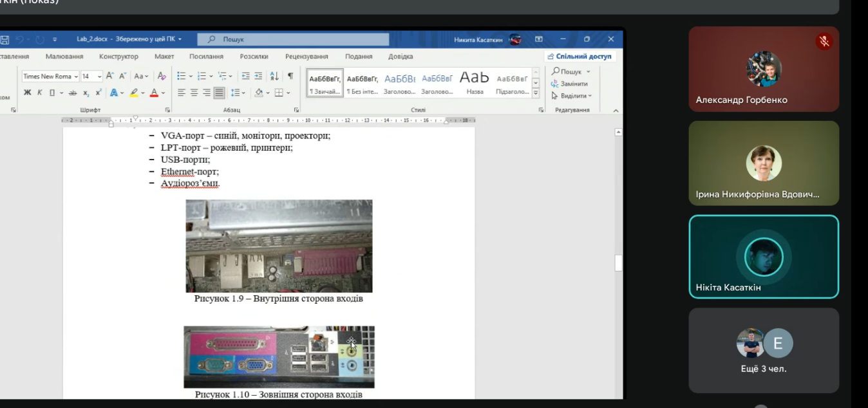Apply the red font color
Screen dimensions: 868x408
pyautogui.click(x=154, y=93)
